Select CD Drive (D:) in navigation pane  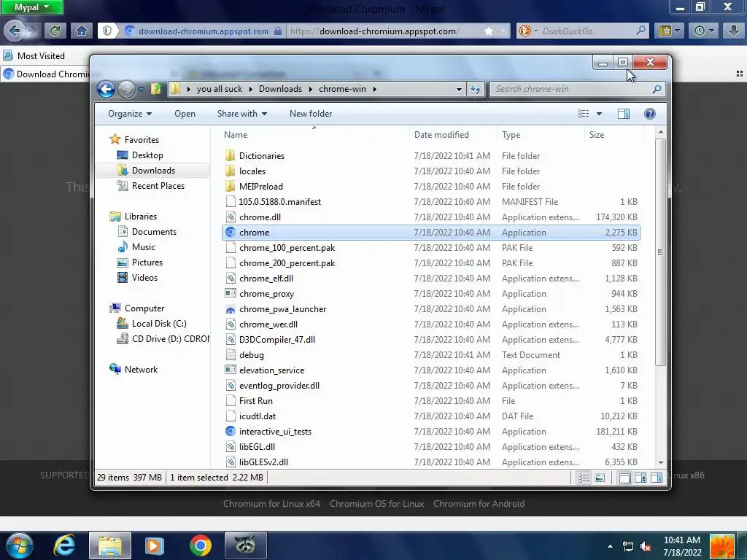pyautogui.click(x=170, y=339)
